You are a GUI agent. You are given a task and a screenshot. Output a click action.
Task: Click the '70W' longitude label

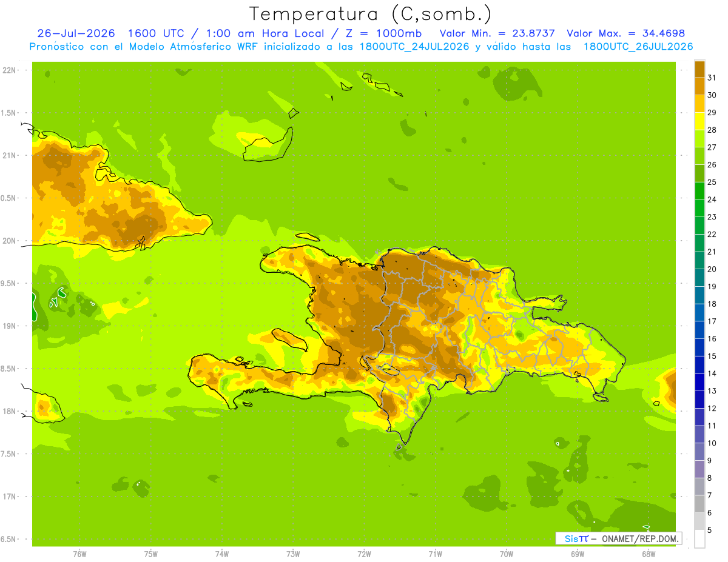tap(507, 554)
